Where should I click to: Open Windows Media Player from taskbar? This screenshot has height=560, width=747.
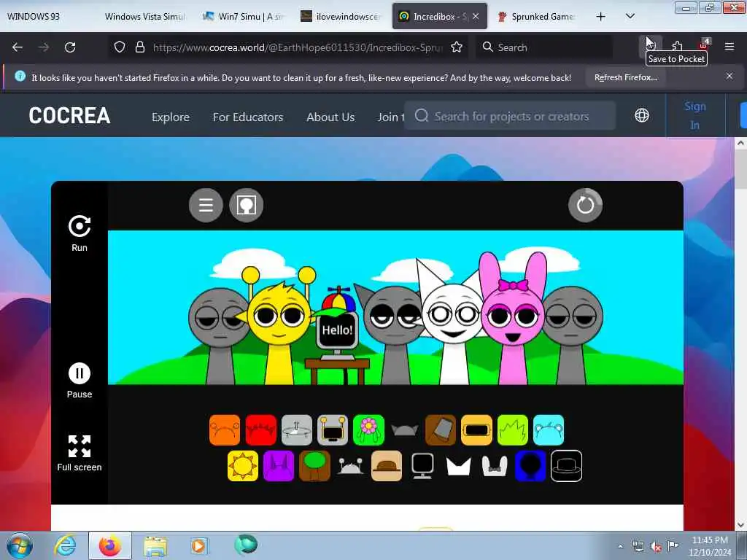pyautogui.click(x=198, y=545)
